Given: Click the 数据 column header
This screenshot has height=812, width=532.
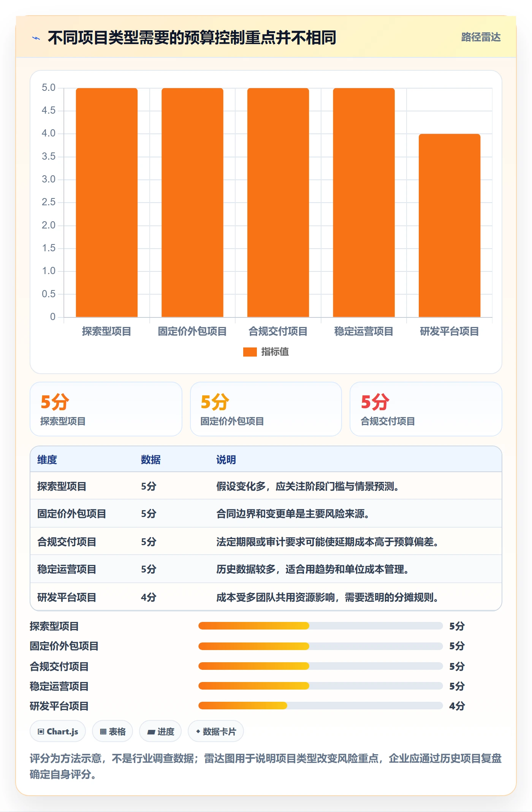Looking at the screenshot, I should click(x=151, y=460).
